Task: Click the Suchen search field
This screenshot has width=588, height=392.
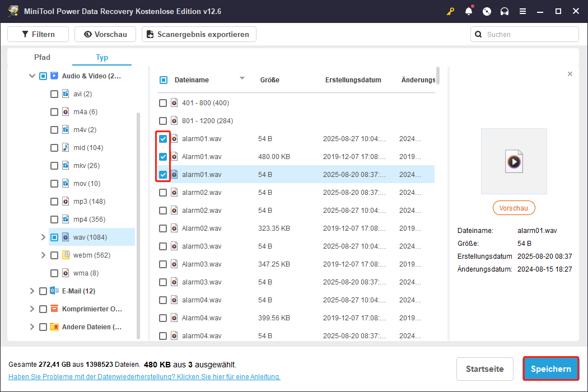Action: pos(529,34)
